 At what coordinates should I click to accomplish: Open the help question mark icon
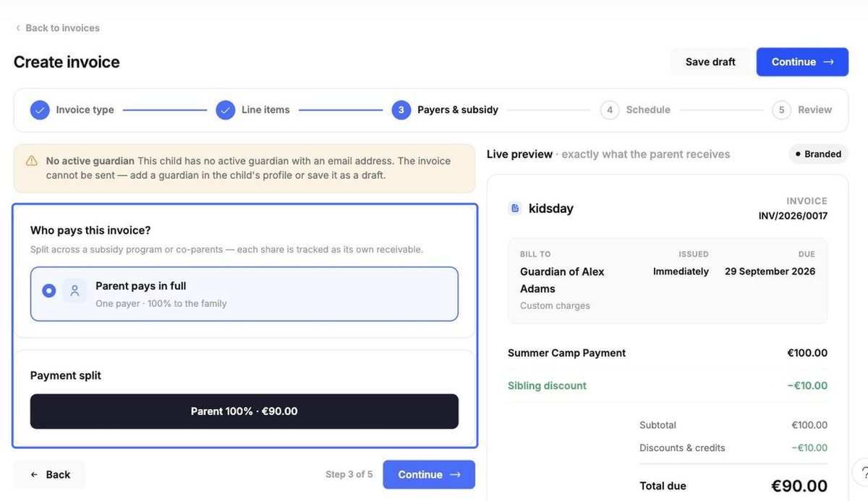coord(864,472)
